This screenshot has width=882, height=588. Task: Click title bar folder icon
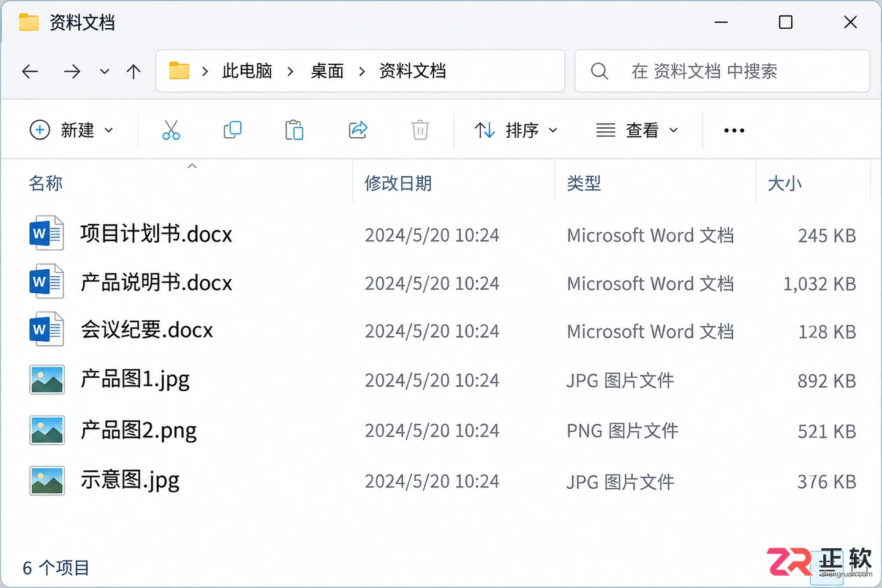pyautogui.click(x=29, y=23)
